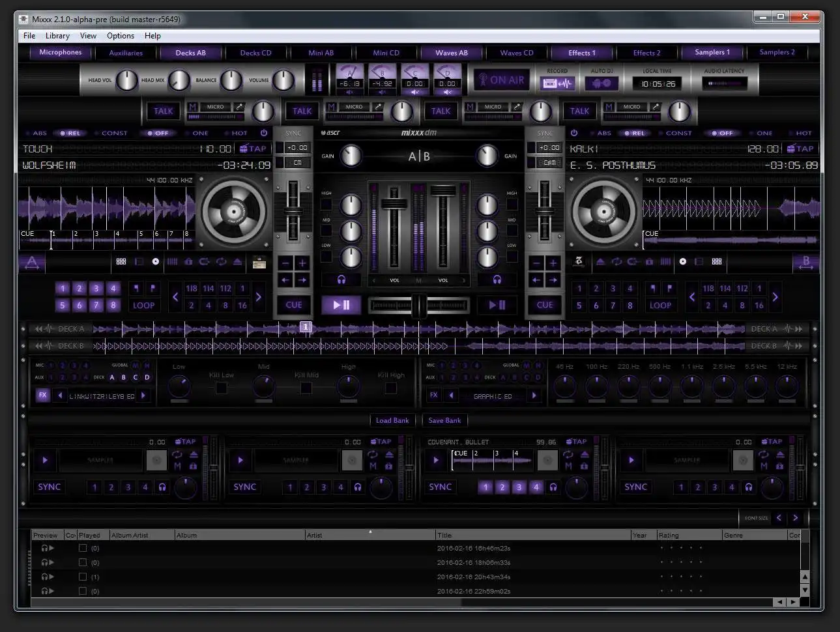840x632 pixels.
Task: Switch to the Microphones tab
Action: (x=61, y=52)
